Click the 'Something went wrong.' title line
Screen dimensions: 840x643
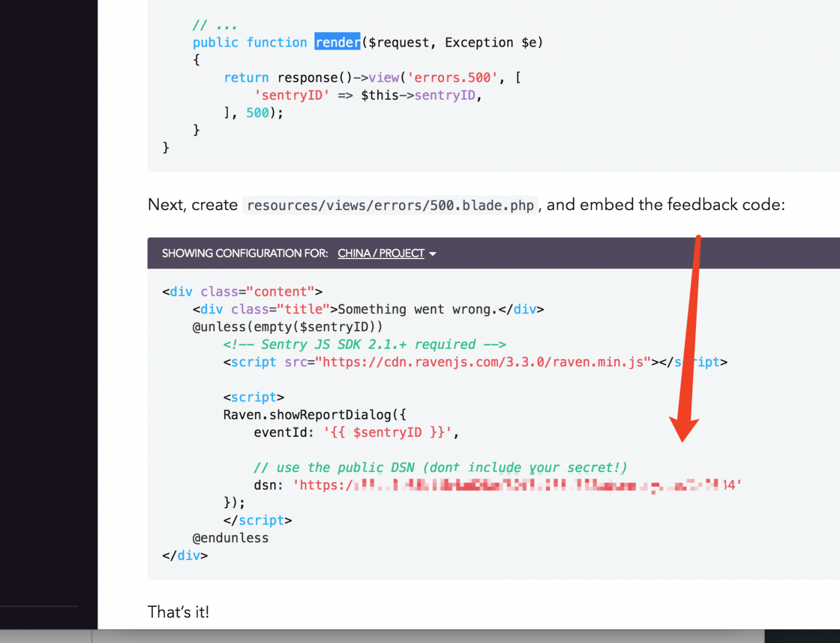click(x=368, y=309)
